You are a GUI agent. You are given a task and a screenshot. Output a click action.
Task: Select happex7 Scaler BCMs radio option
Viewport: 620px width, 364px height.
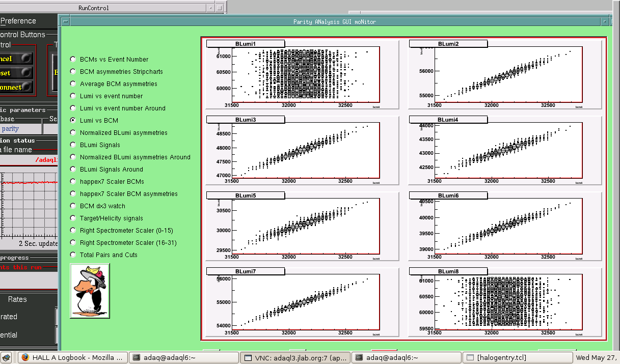coord(73,182)
